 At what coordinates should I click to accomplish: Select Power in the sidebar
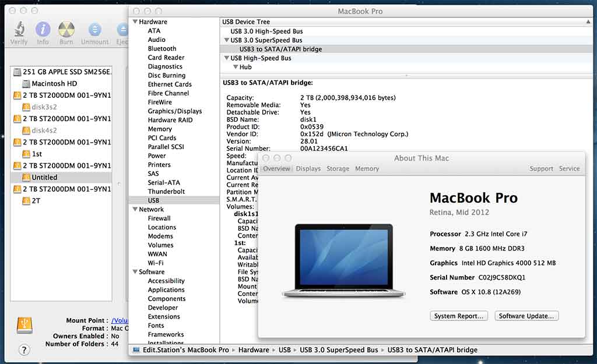156,156
